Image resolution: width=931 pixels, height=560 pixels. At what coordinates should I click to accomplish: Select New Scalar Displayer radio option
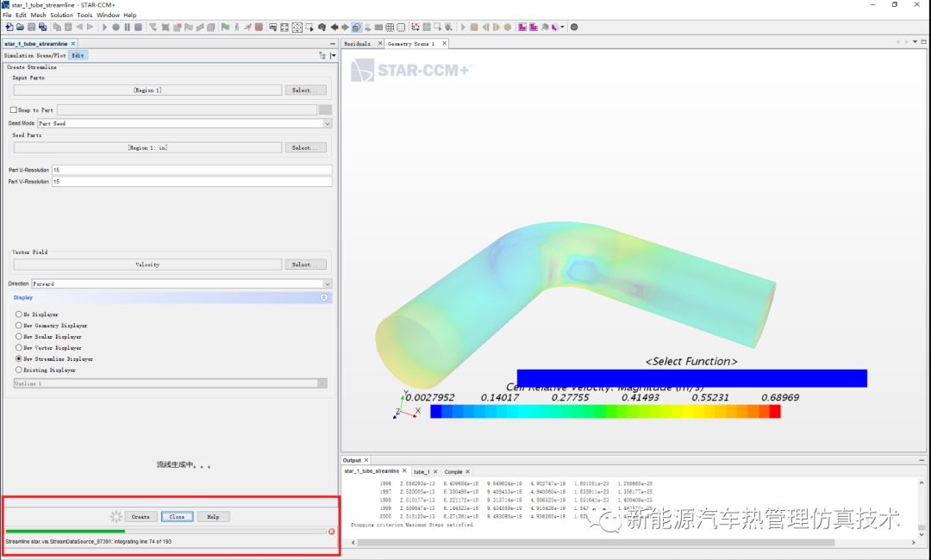(x=18, y=336)
